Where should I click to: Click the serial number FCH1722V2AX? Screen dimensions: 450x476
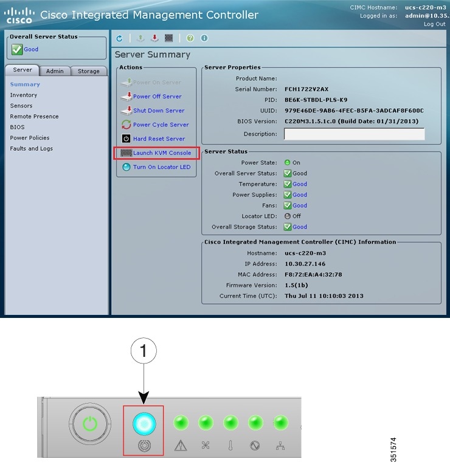click(x=306, y=89)
